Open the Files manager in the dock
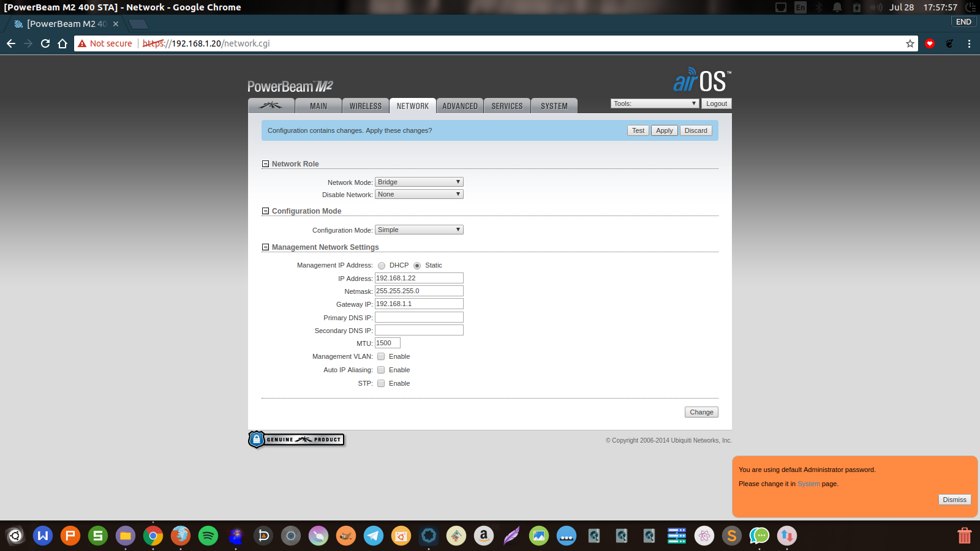 126,536
